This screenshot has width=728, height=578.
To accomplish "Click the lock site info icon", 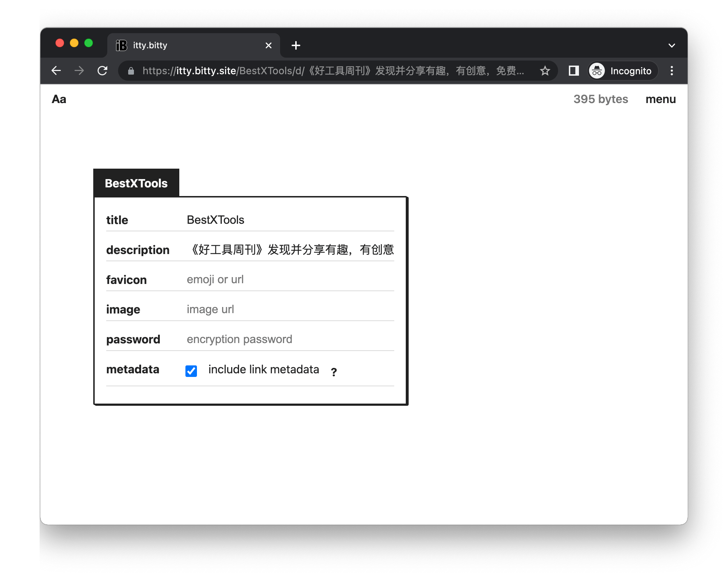I will [131, 71].
